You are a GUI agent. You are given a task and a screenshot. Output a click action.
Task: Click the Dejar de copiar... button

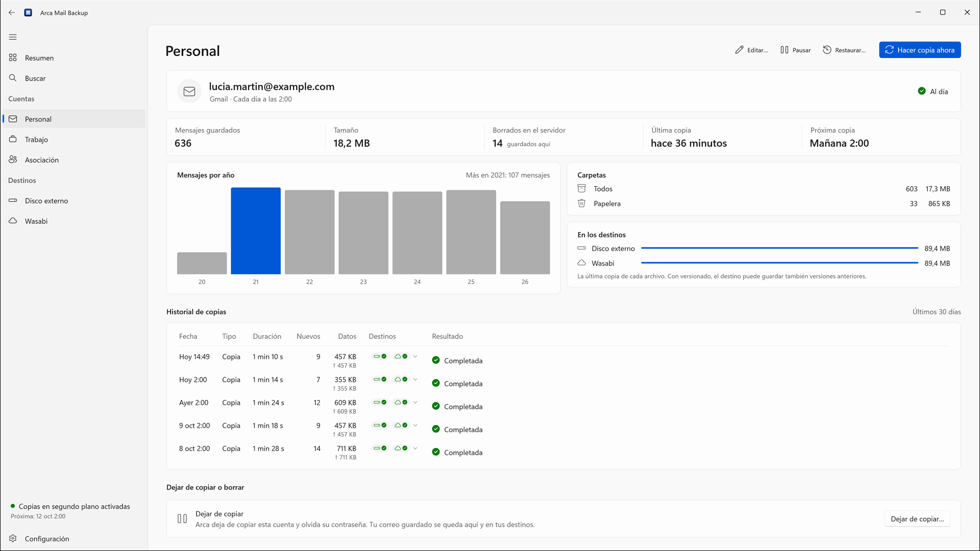click(917, 519)
